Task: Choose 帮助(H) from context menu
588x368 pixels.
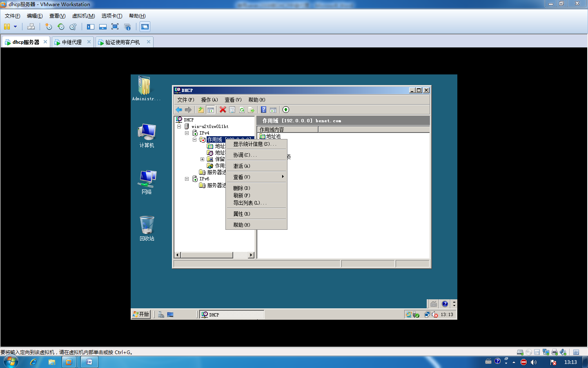Action: tap(256, 225)
